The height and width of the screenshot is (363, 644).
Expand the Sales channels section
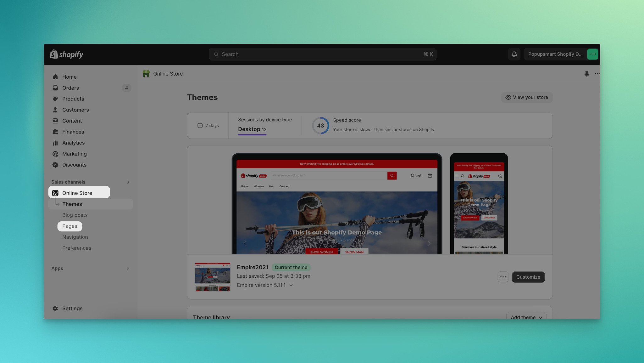coord(128,182)
